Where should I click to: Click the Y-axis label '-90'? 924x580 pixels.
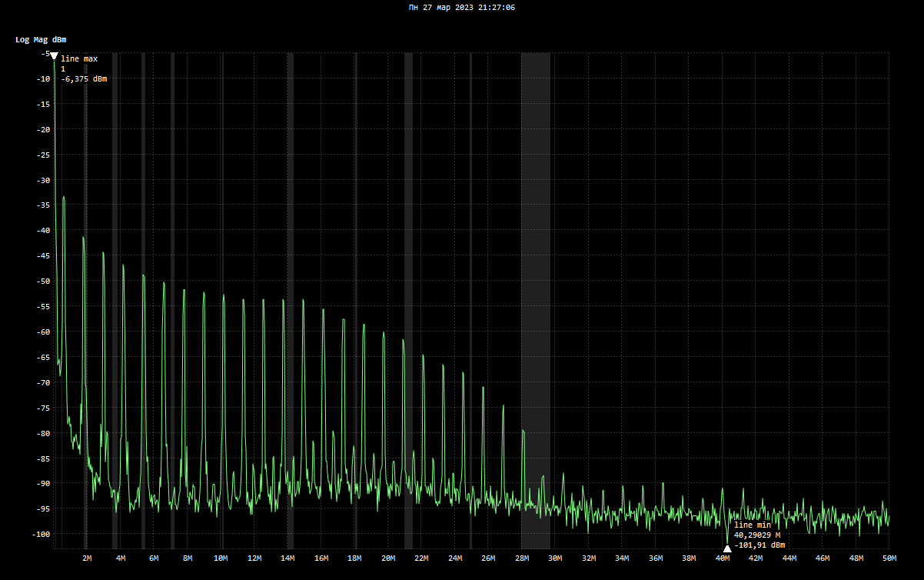(x=43, y=483)
